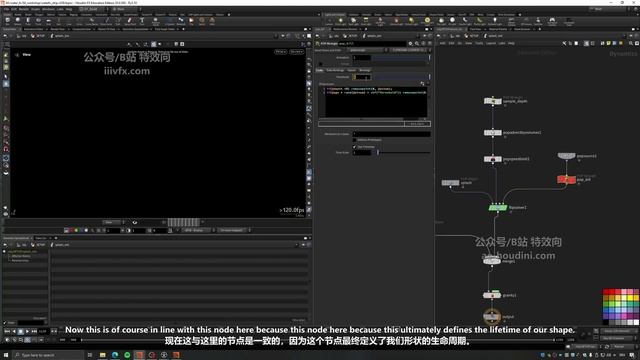Stop timeline playback
This screenshot has width=640, height=360.
pos(20,331)
